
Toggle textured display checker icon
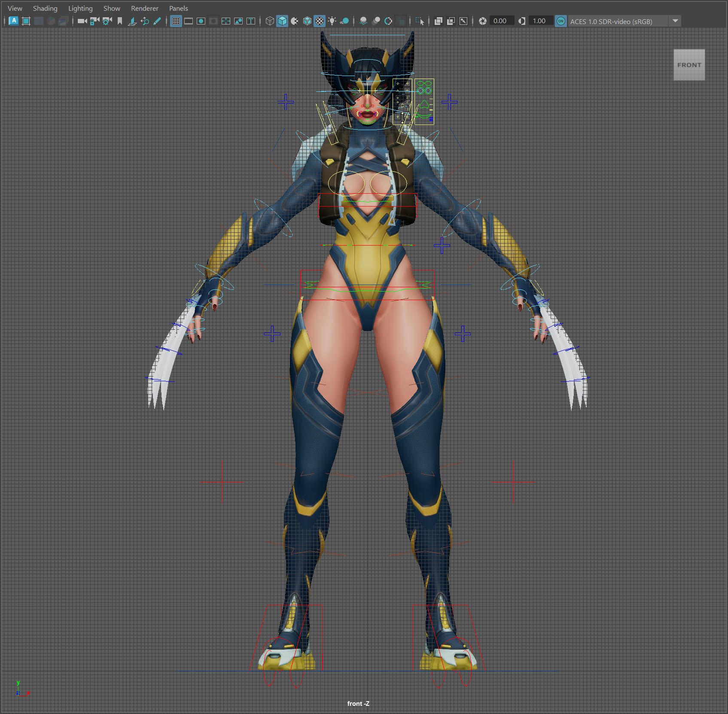click(320, 21)
